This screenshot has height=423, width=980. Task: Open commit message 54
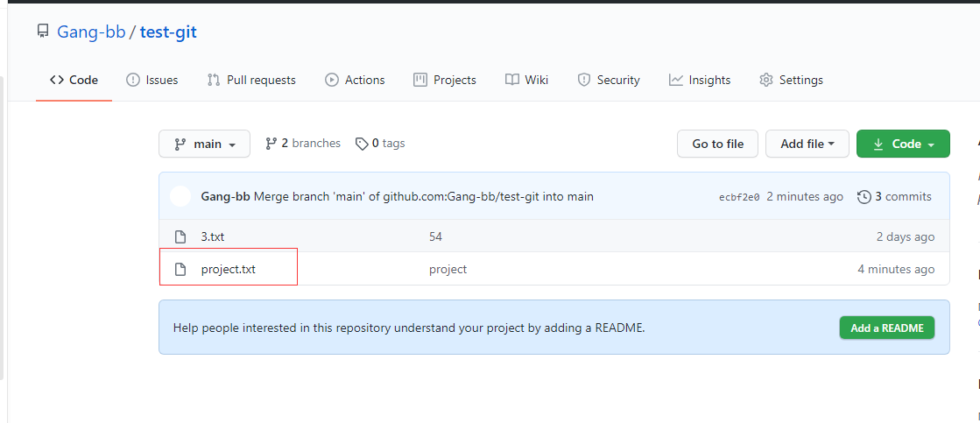(x=435, y=236)
